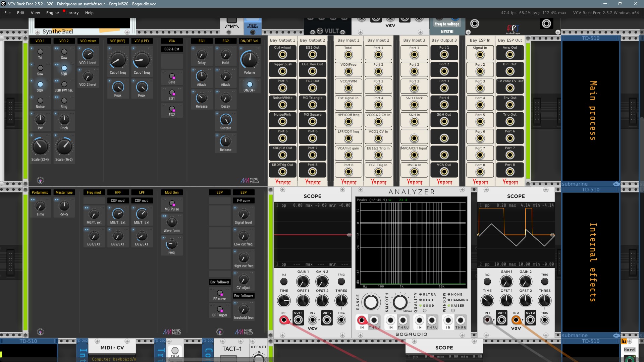644x362 pixels.
Task: Click the Noise/Pink output jack
Action: point(283,122)
